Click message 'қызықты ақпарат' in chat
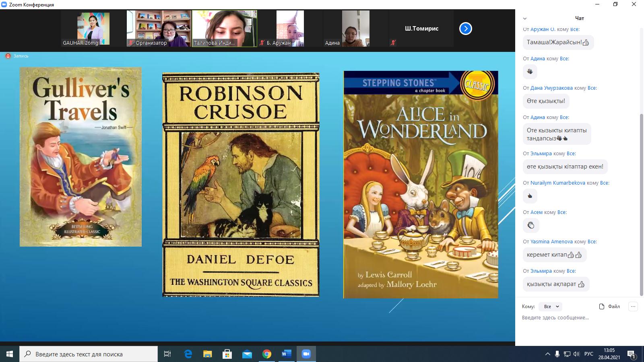This screenshot has width=644, height=362. pyautogui.click(x=556, y=284)
